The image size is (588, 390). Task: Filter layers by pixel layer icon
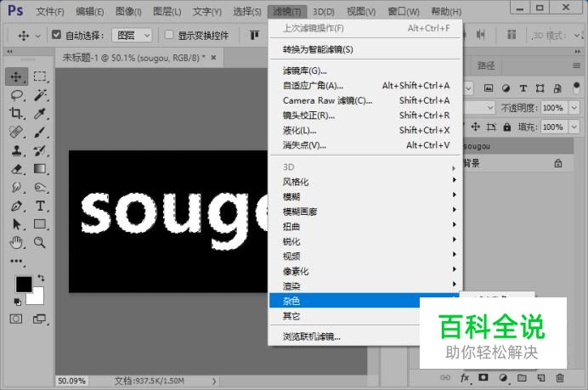coord(489,88)
